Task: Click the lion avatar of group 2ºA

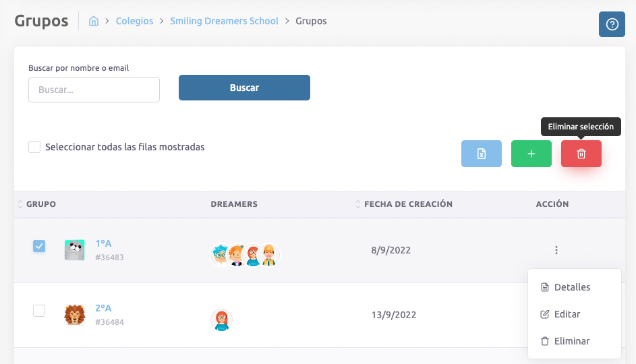Action: pyautogui.click(x=75, y=315)
